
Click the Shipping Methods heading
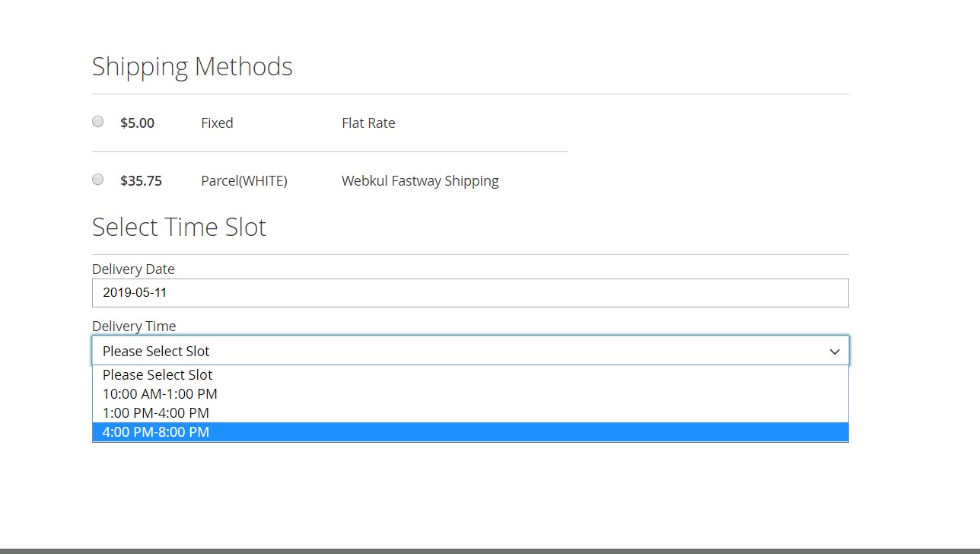click(192, 67)
